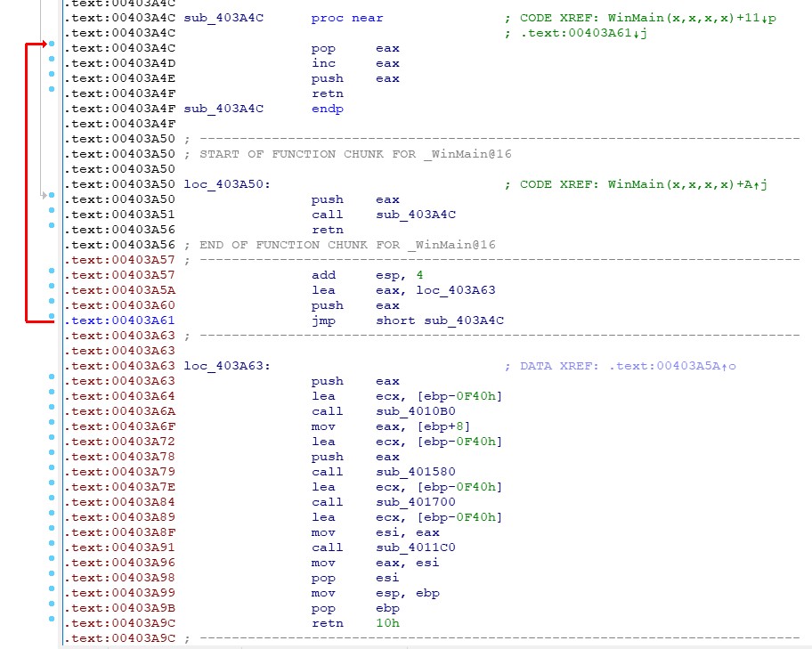This screenshot has height=649, width=812.
Task: Select lea ecx at address 00403A7E
Action: tap(407, 487)
